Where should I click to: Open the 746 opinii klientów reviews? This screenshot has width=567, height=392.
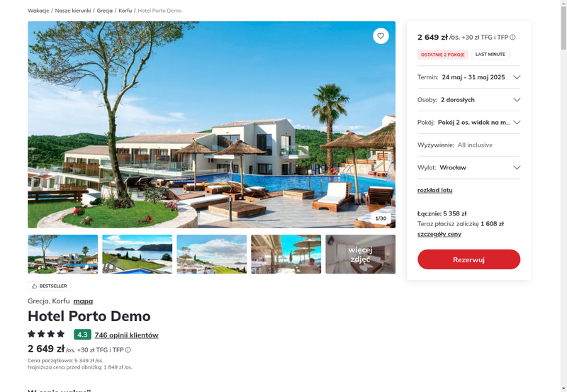pos(127,335)
